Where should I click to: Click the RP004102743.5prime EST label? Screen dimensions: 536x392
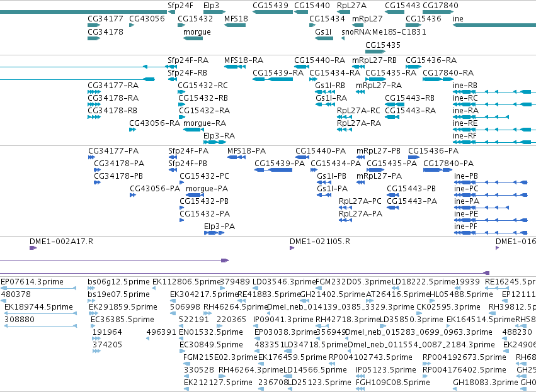[x=370, y=357]
